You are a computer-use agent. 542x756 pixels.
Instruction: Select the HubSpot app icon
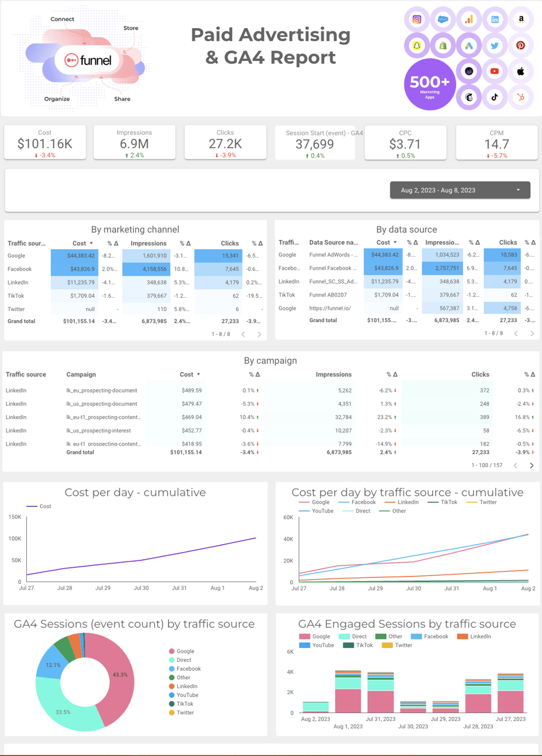click(521, 97)
